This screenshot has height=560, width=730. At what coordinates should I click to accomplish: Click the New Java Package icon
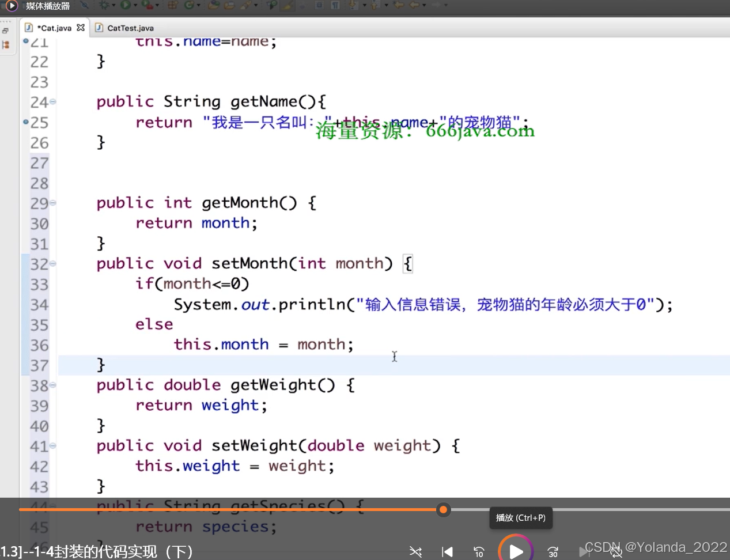[x=172, y=5]
